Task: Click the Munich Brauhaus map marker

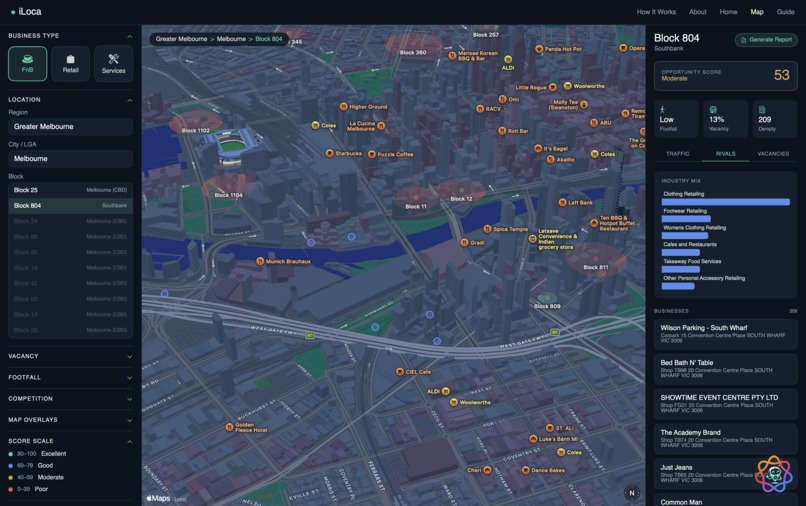Action: pos(260,261)
